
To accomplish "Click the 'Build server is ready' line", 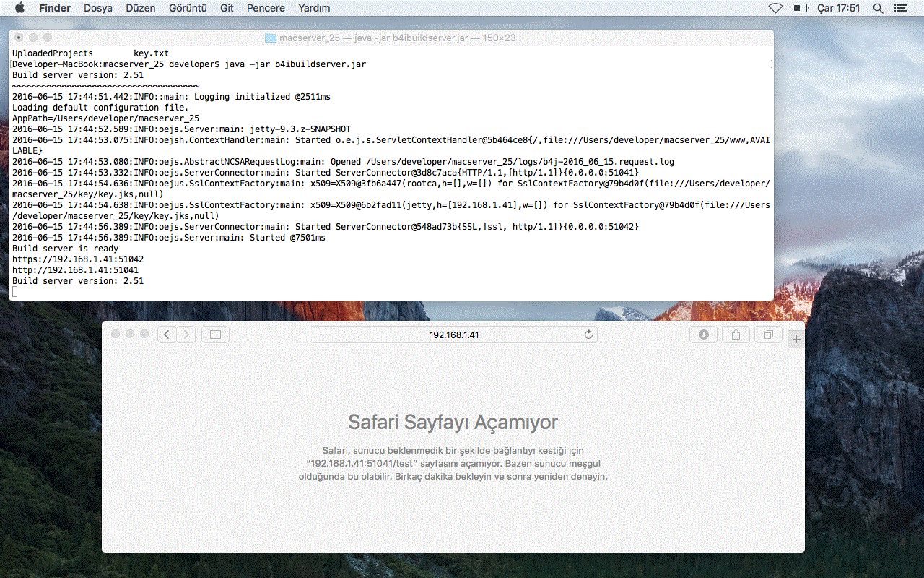I will tap(66, 248).
